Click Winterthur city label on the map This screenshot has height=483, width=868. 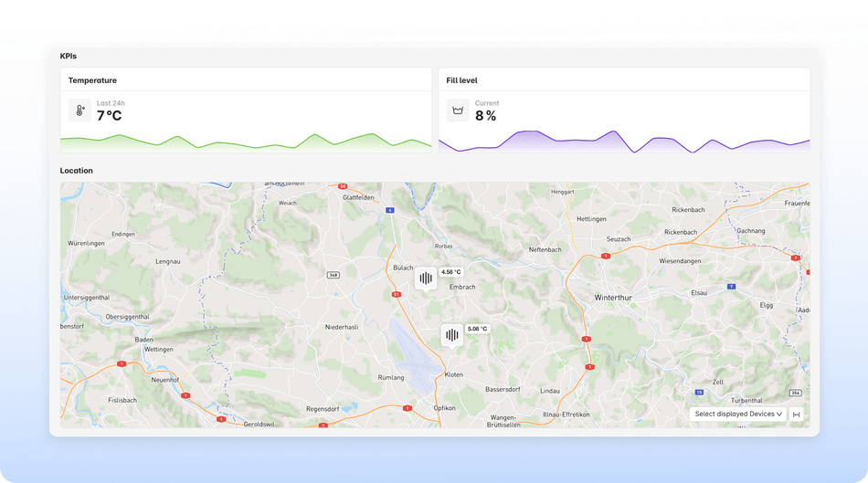[x=613, y=298]
